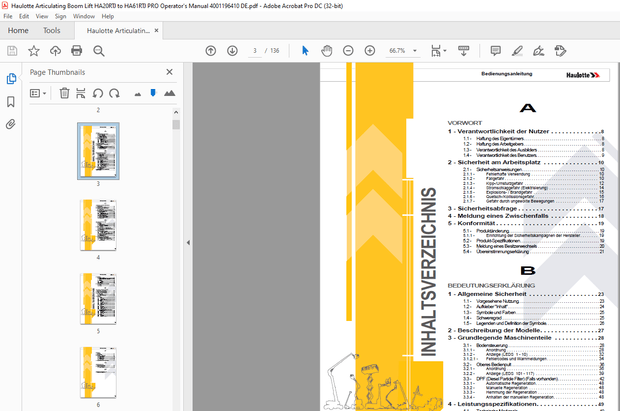Close the Page Thumbnails panel

point(169,72)
